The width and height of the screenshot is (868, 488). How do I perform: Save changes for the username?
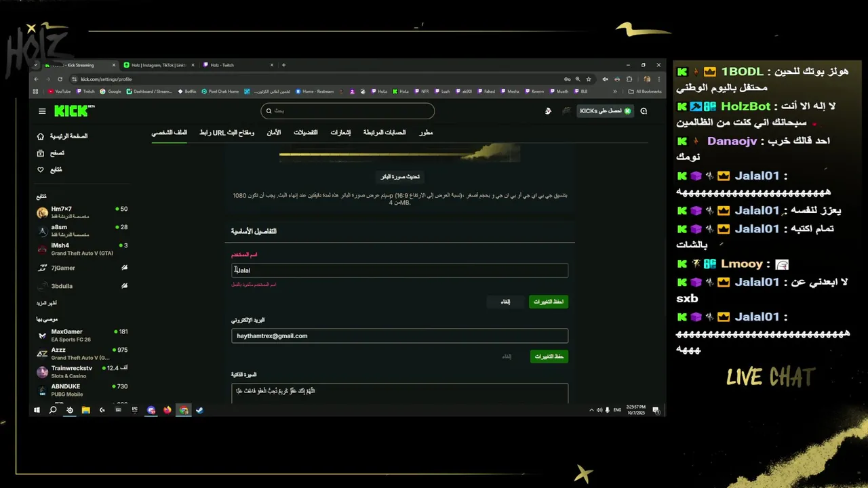coord(548,302)
